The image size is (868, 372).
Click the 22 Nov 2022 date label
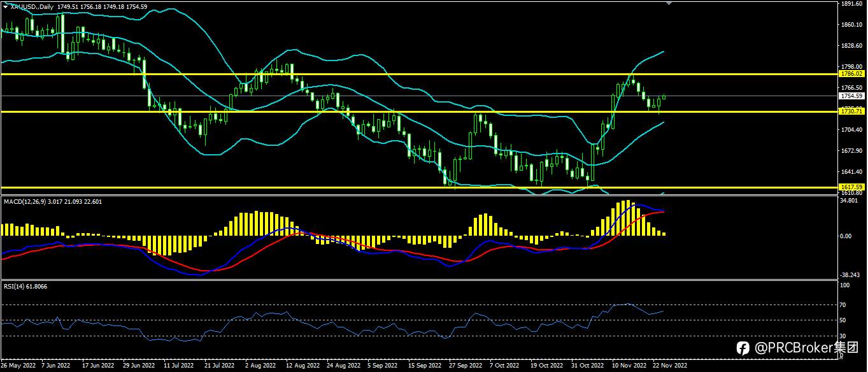tap(669, 367)
